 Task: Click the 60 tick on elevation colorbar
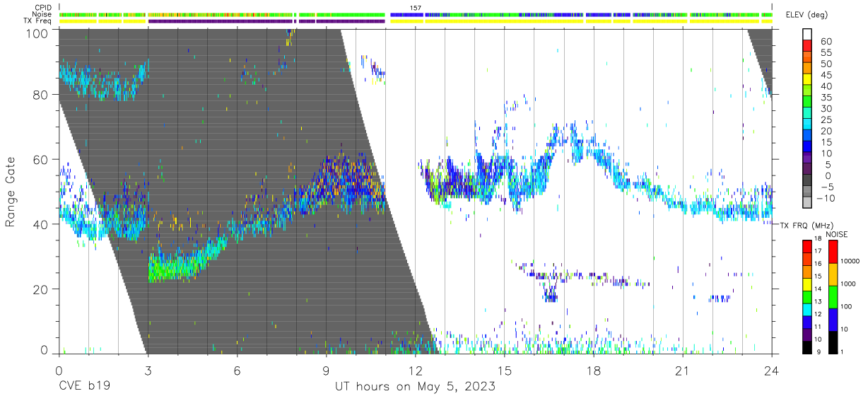(826, 42)
